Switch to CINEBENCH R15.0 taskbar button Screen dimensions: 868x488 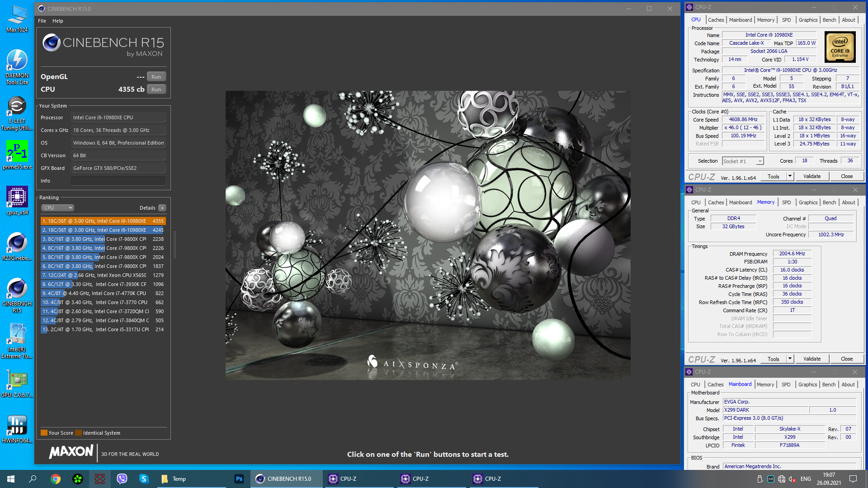pos(287,479)
